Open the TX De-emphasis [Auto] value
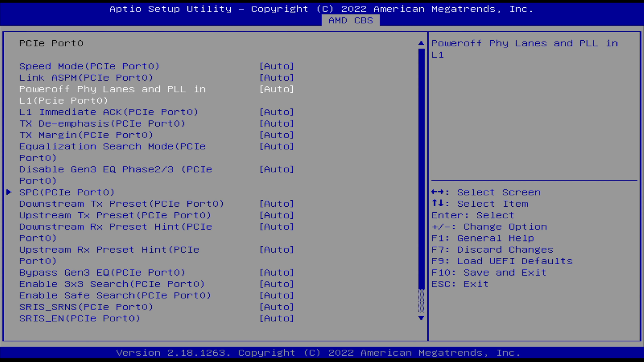The height and width of the screenshot is (362, 644). [x=277, y=124]
